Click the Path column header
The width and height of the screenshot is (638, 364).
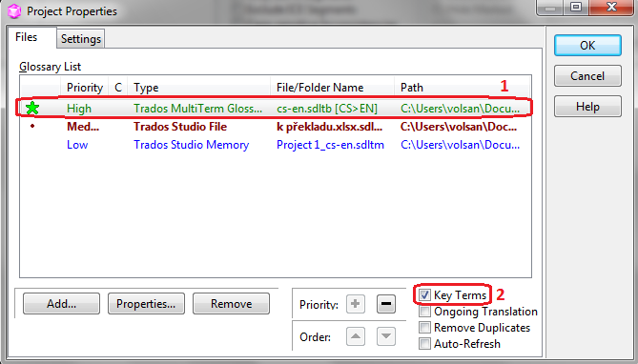pyautogui.click(x=463, y=88)
